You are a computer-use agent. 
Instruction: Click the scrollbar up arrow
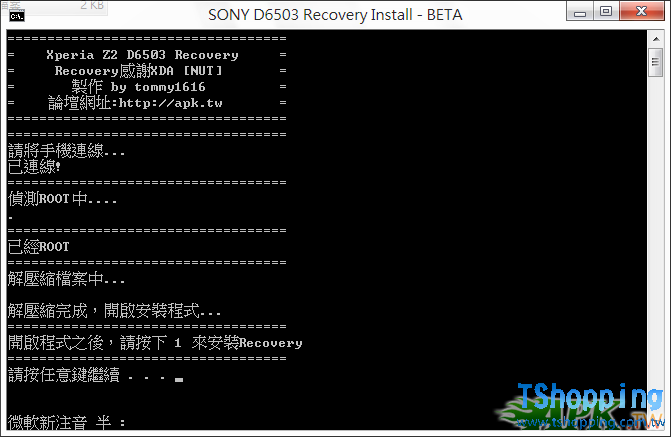tap(656, 39)
